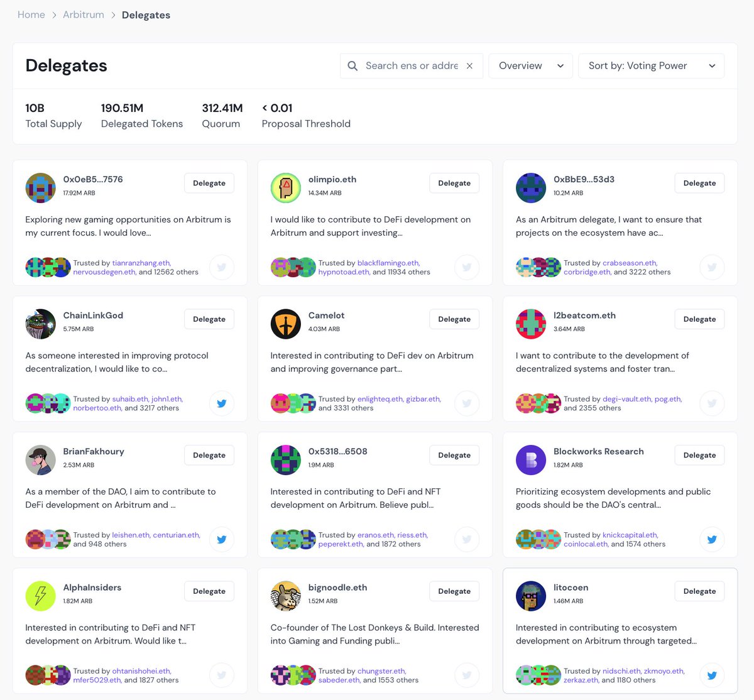The image size is (754, 700).
Task: Click Twitter icon on AlphaInsiders card
Action: [x=221, y=675]
